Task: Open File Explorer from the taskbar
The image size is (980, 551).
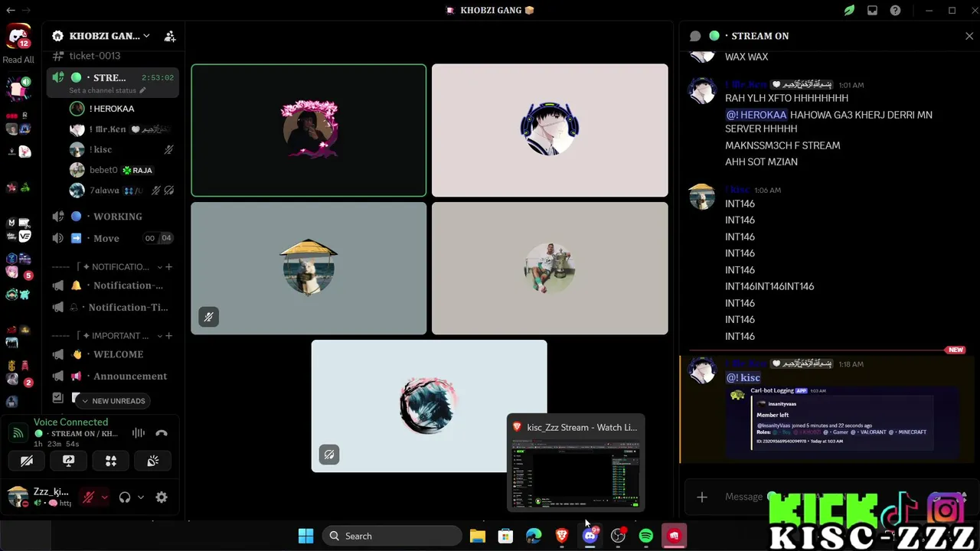Action: pos(478,536)
